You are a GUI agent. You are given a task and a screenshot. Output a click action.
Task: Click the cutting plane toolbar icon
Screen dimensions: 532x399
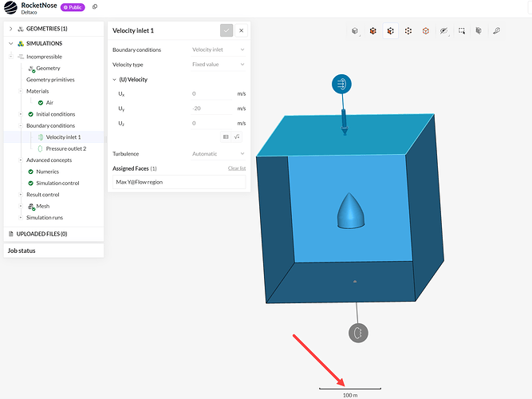(x=479, y=31)
